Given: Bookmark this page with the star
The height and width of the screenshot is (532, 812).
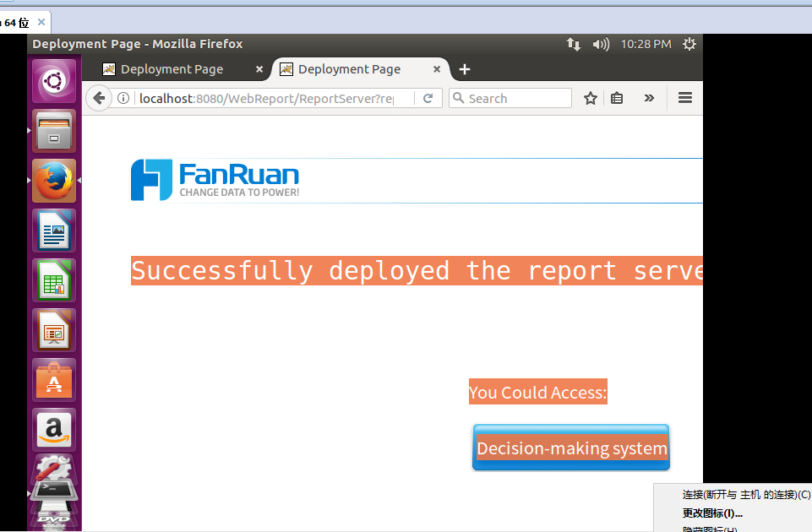Looking at the screenshot, I should [591, 98].
